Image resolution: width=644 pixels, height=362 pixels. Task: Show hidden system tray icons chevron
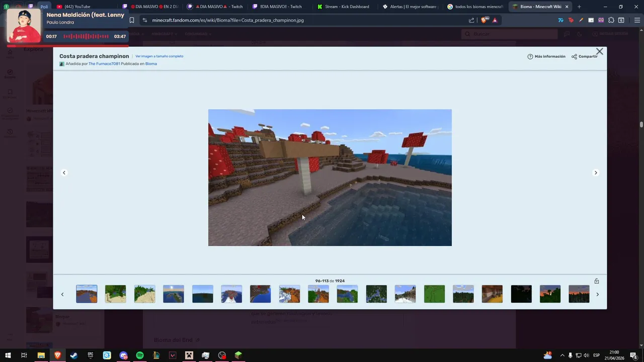(x=562, y=355)
